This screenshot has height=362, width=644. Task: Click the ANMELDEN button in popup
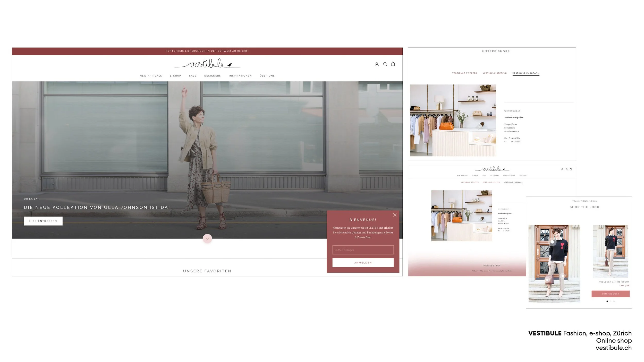click(363, 263)
